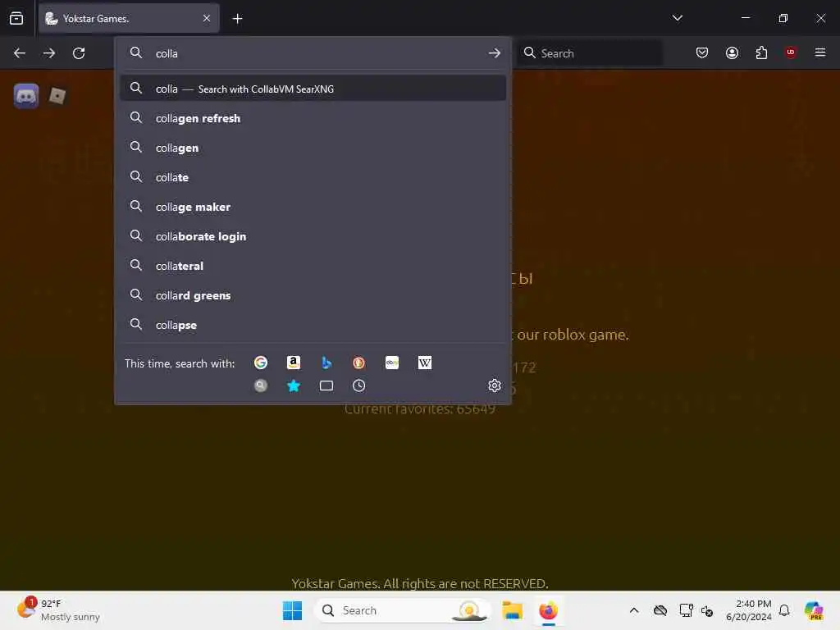Search open tabs via the tab icon
840x630 pixels.
(x=326, y=386)
